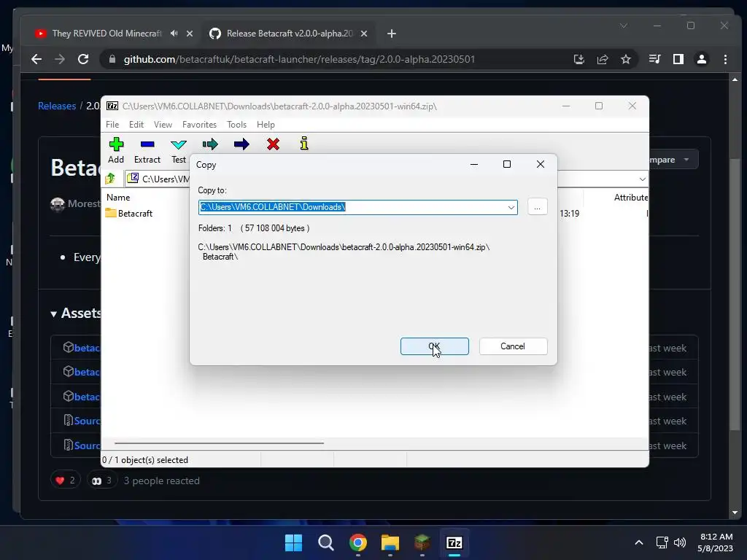Screen dimensions: 747x560
Task: Click Cancel in the Copy dialog
Action: (513, 346)
